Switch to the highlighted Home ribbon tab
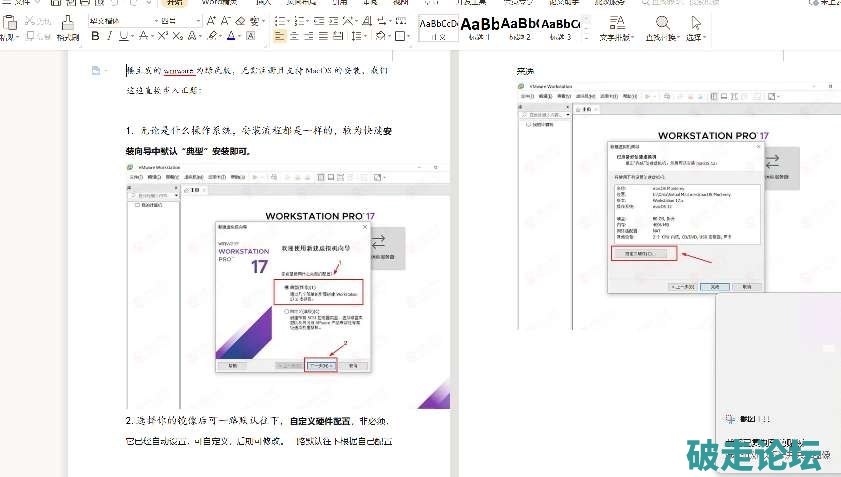Image resolution: width=841 pixels, height=477 pixels. [x=175, y=3]
